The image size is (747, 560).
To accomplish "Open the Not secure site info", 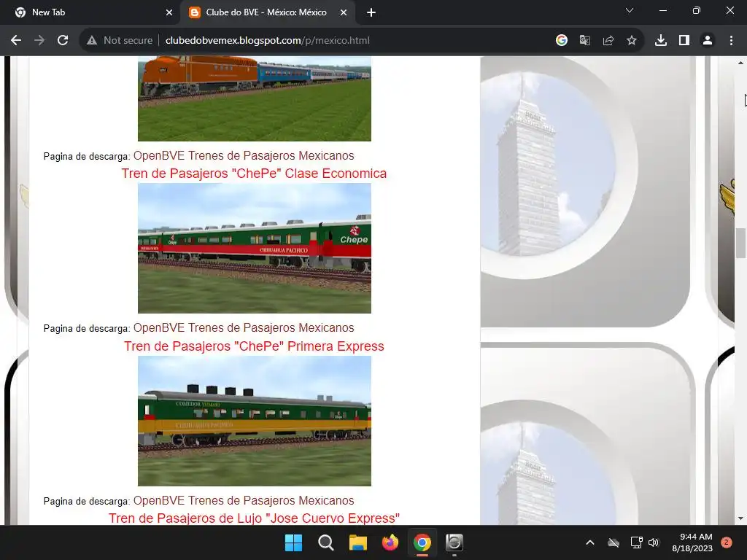I will [120, 41].
